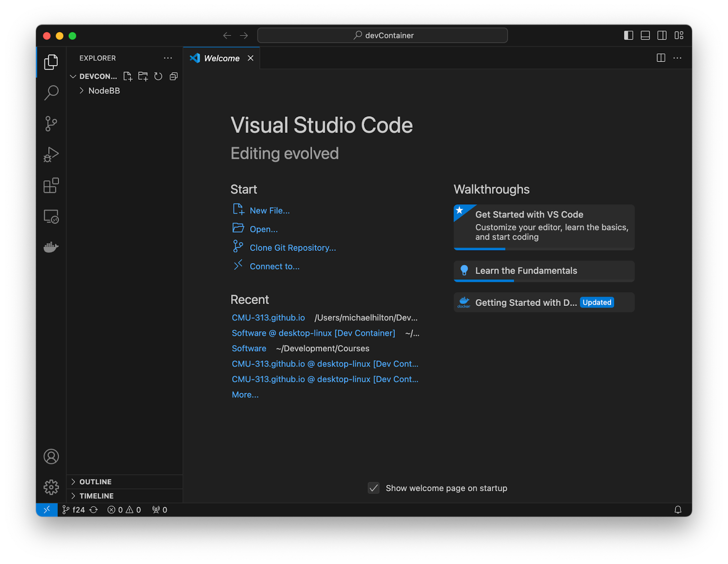Open the Accounts menu icon

(51, 457)
